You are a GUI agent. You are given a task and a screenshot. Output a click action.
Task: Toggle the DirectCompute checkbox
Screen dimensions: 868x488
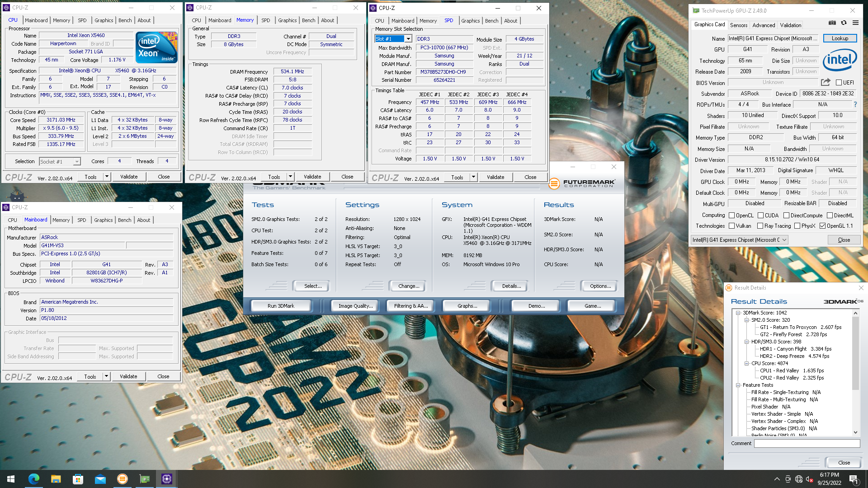point(786,216)
